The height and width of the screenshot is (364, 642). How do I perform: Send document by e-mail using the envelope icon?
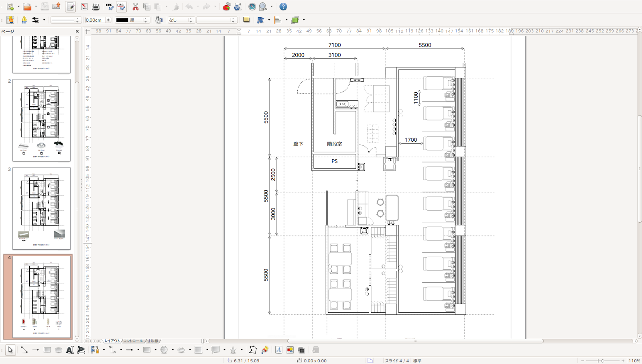click(56, 7)
